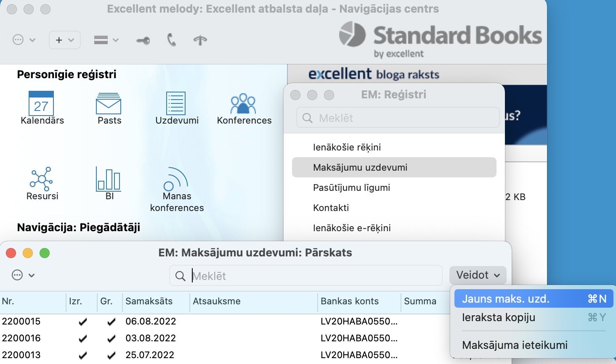Sort by the Samaksāts column header
The height and width of the screenshot is (364, 616).
(149, 301)
